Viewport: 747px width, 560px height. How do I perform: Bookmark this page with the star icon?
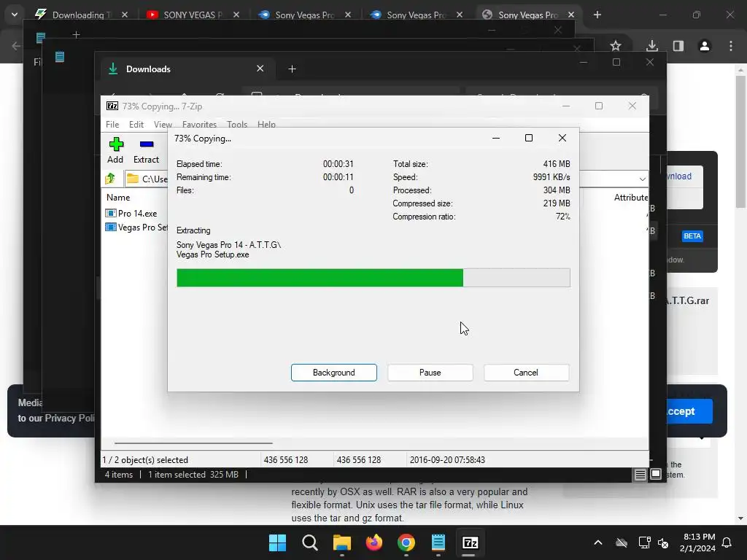616,46
